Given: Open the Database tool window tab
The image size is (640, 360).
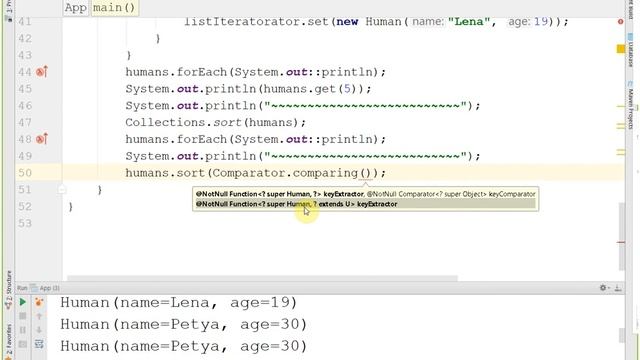Looking at the screenshot, I should [630, 51].
